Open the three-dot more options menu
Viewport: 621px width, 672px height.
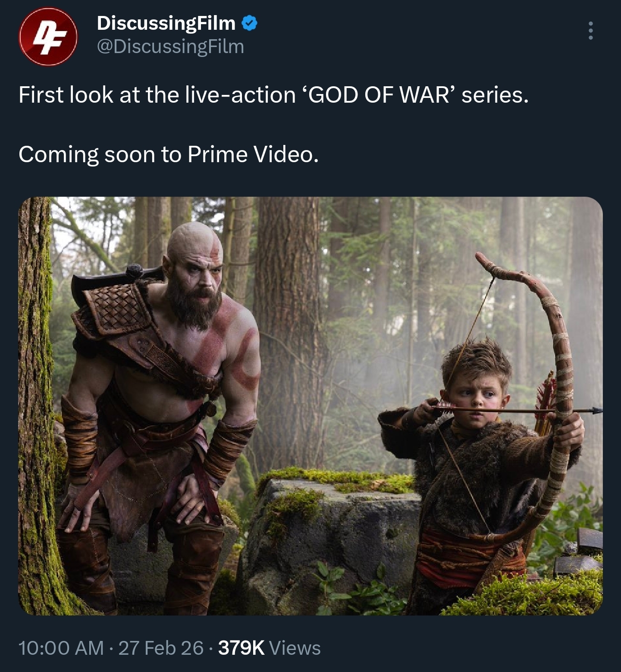[591, 31]
